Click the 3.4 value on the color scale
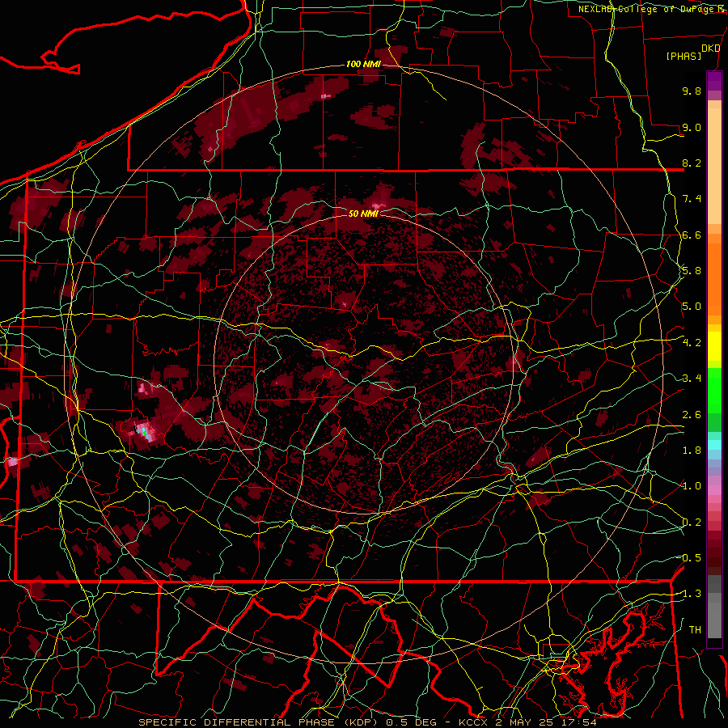Image resolution: width=728 pixels, height=728 pixels. pos(692,379)
